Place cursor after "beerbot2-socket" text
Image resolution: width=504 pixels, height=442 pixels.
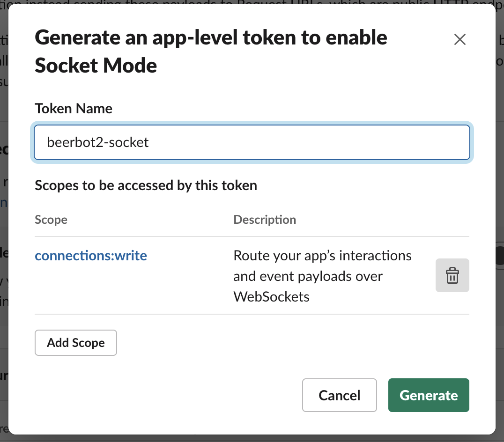tap(150, 142)
